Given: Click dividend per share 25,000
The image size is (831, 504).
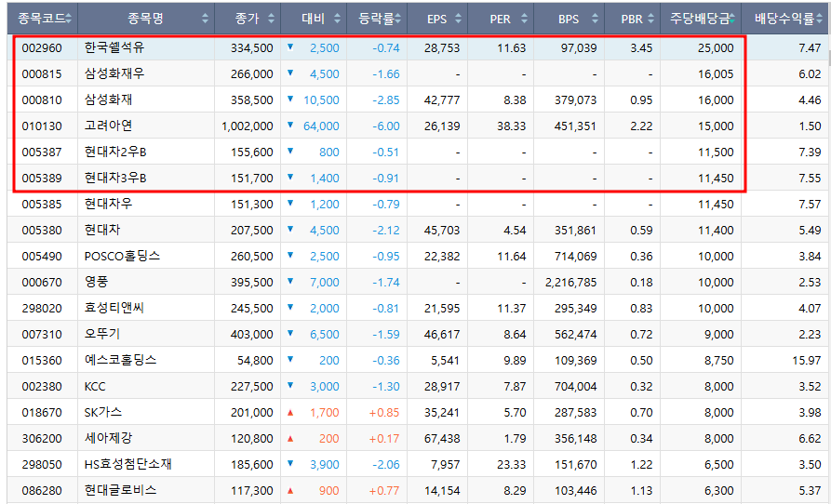Looking at the screenshot, I should click(716, 48).
